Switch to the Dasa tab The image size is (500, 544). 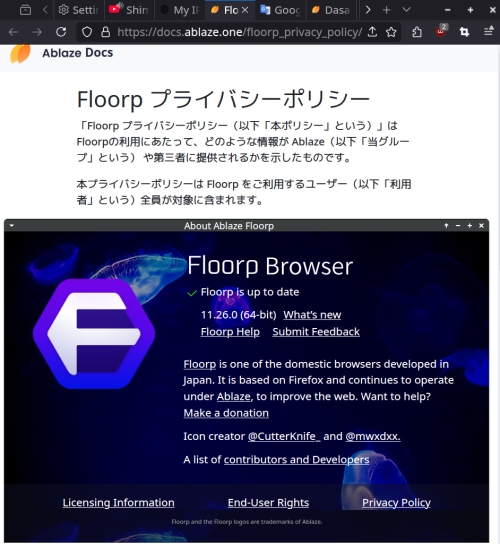(x=331, y=10)
